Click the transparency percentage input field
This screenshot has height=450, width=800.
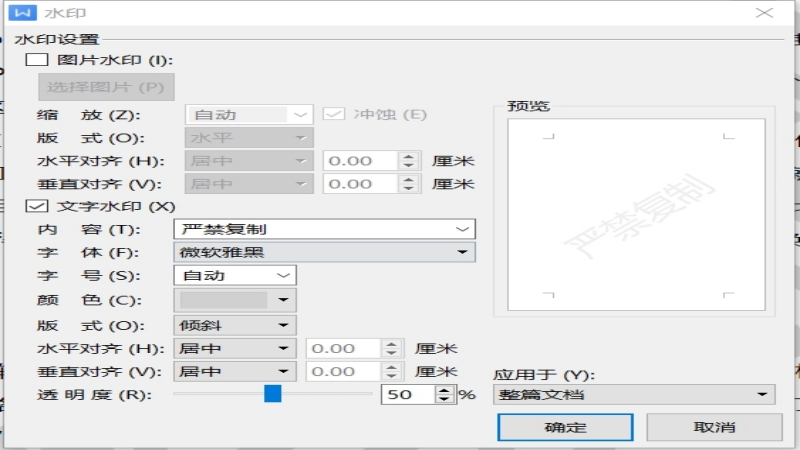click(x=406, y=395)
